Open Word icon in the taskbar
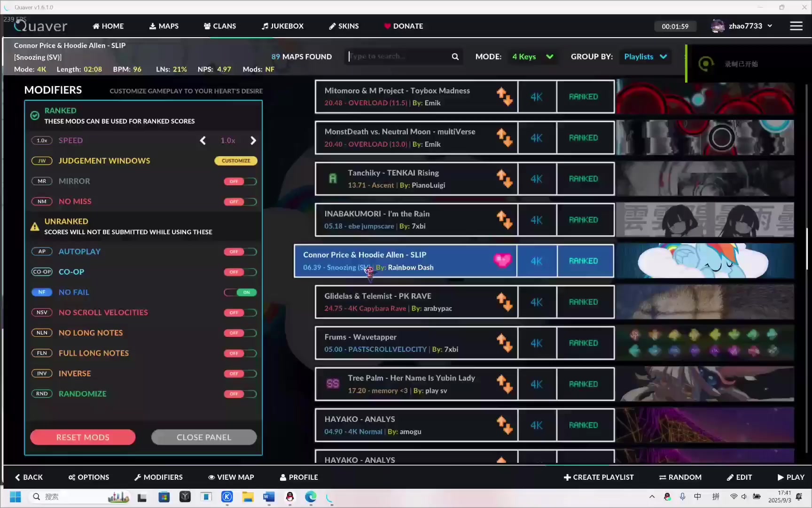Image resolution: width=812 pixels, height=508 pixels. click(269, 497)
